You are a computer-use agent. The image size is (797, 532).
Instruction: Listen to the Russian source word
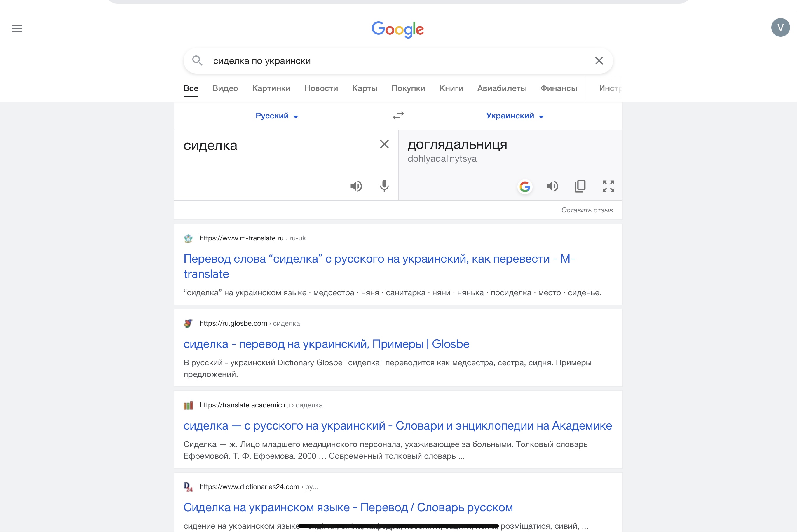point(356,186)
